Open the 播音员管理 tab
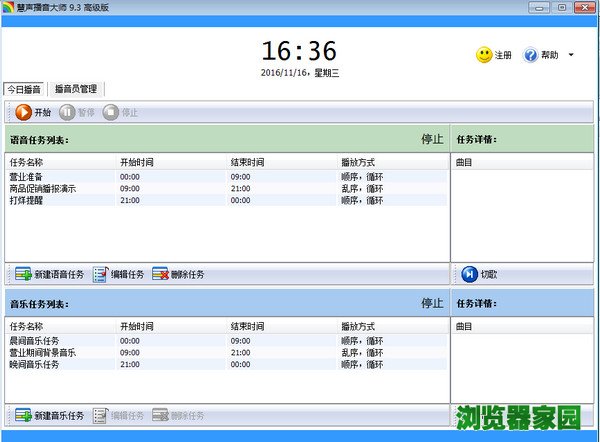This screenshot has height=442, width=600. pos(75,89)
